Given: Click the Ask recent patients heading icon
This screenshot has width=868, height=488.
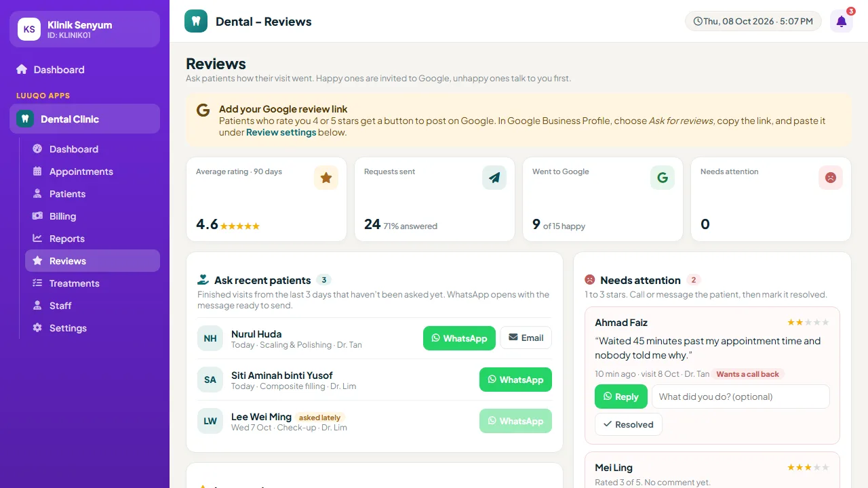Looking at the screenshot, I should tap(203, 279).
